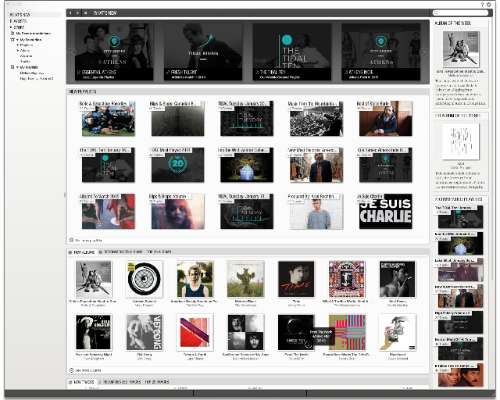
Task: Go forward using the toolbar forward arrow
Action: pyautogui.click(x=77, y=13)
